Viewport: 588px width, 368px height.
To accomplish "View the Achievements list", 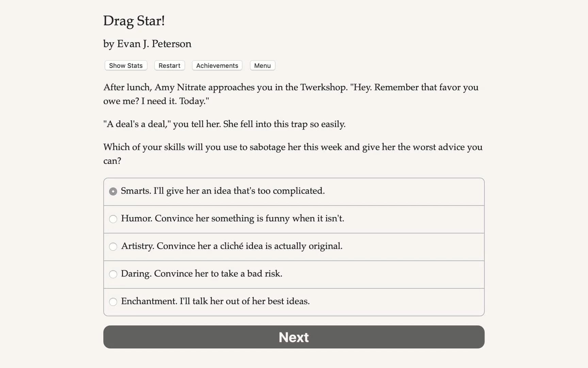I will [217, 65].
